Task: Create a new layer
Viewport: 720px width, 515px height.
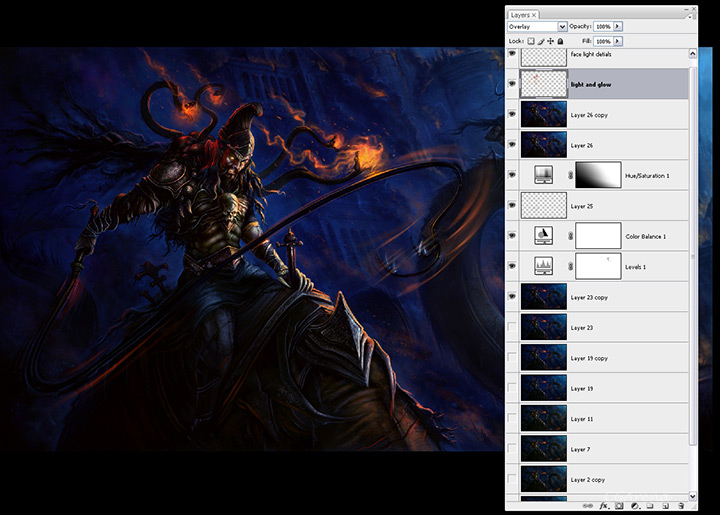Action: coord(665,506)
